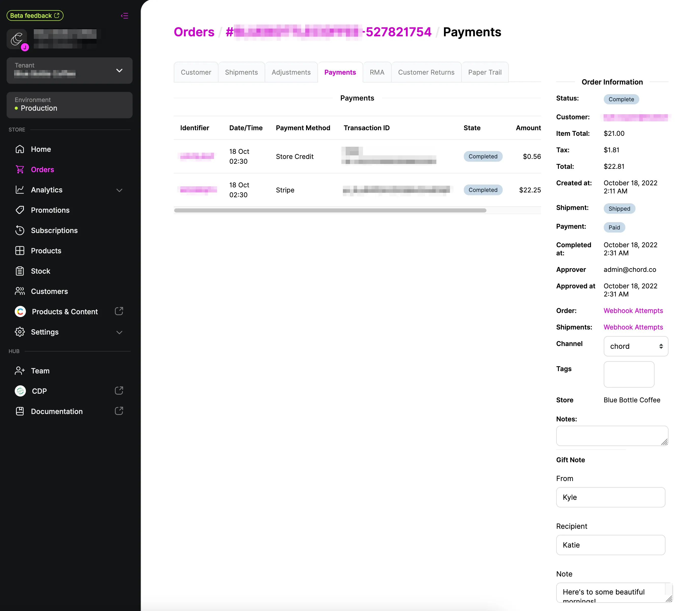Switch to the Customer tab
Image resolution: width=700 pixels, height=611 pixels.
click(196, 72)
